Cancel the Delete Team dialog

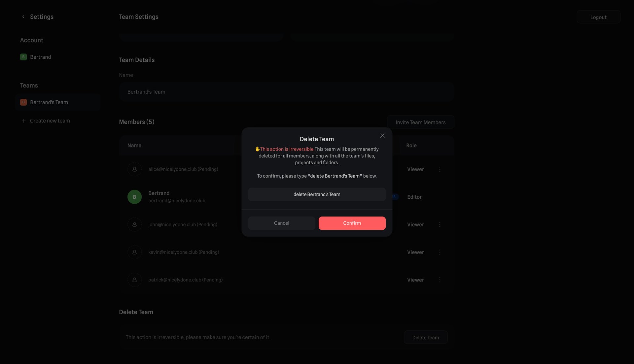281,223
